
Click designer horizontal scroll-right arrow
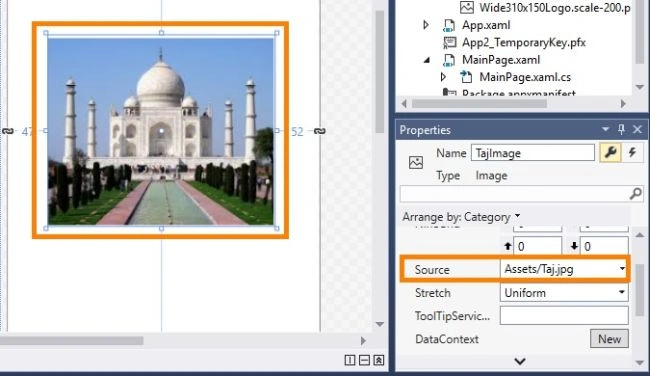click(363, 341)
